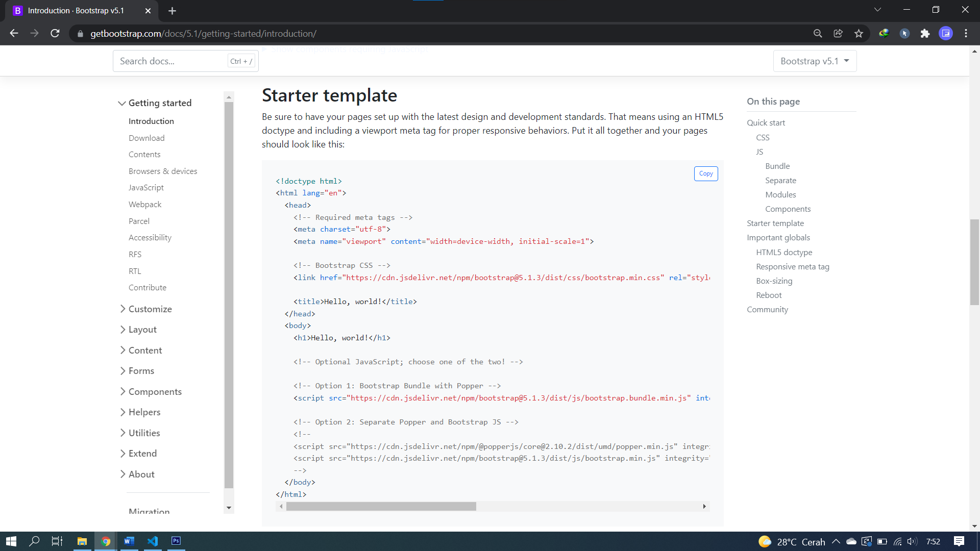Expand the Components sidebar section
The width and height of the screenshot is (980, 551).
[150, 392]
